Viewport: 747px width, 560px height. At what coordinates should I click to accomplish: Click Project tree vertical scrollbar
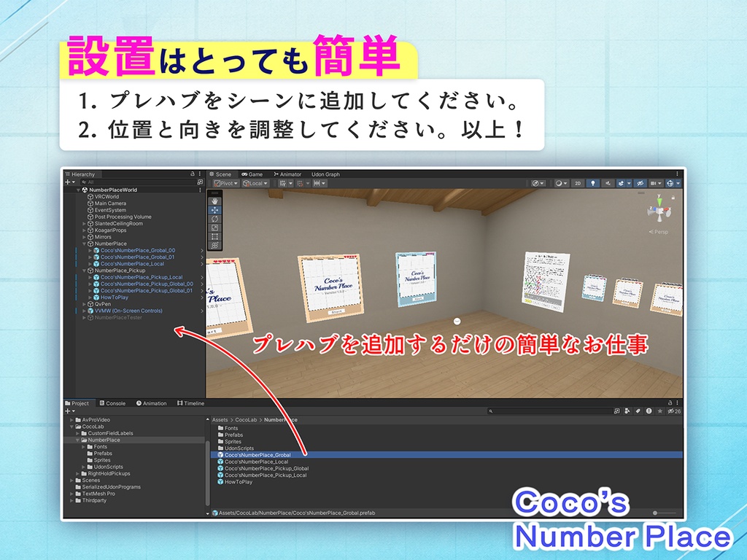(207, 472)
